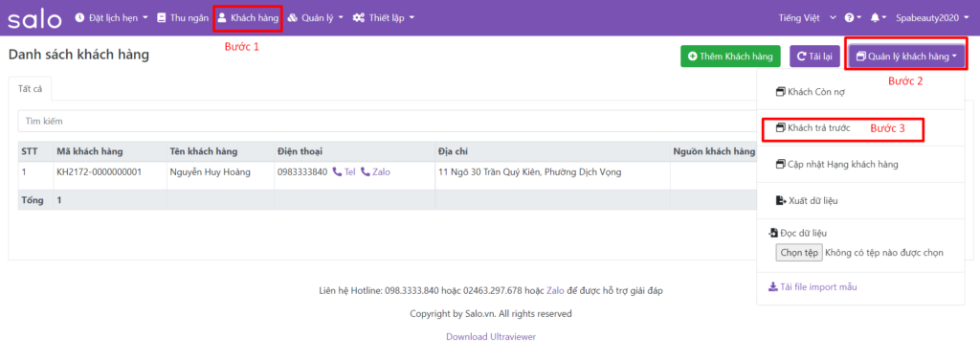Click the Tải lại button
The image size is (980, 362).
[x=814, y=57]
